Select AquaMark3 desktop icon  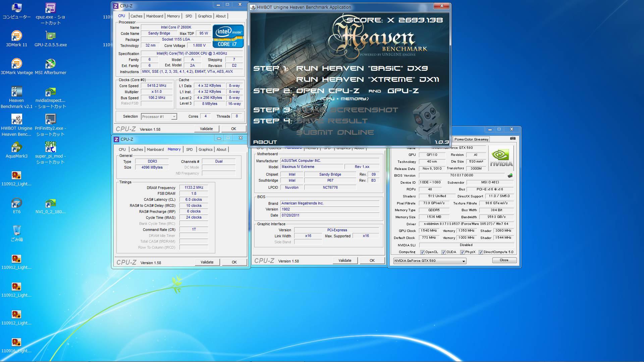(x=16, y=150)
